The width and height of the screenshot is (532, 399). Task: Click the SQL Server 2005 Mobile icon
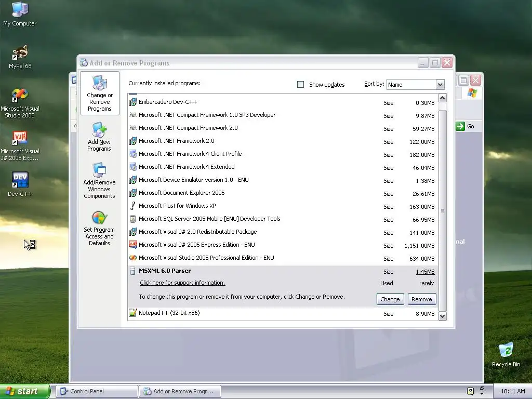[132, 219]
